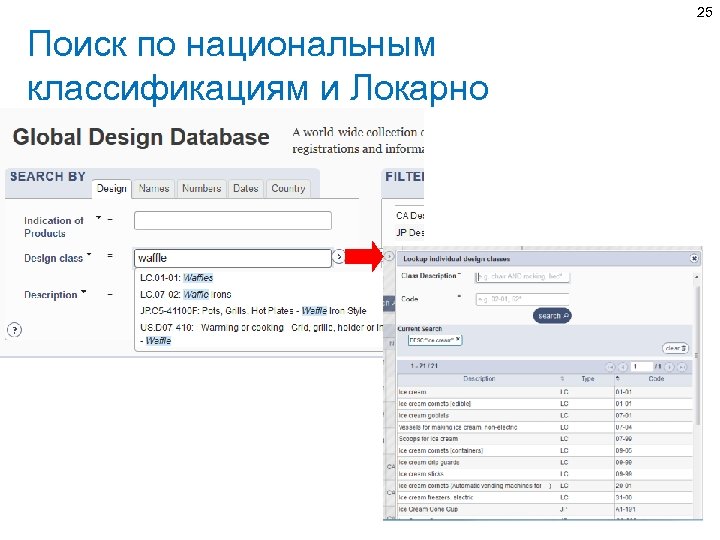The image size is (720, 540).
Task: Open the Description field dropdown arrow
Action: pyautogui.click(x=84, y=291)
